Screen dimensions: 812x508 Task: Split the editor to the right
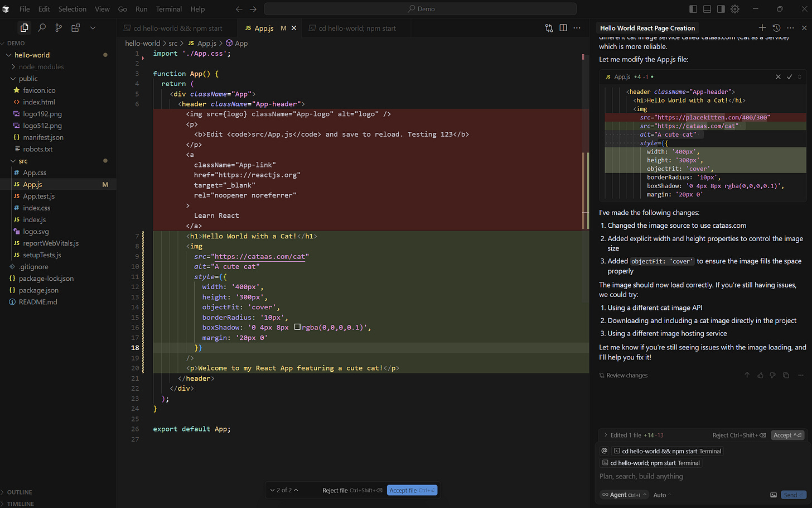pos(563,28)
